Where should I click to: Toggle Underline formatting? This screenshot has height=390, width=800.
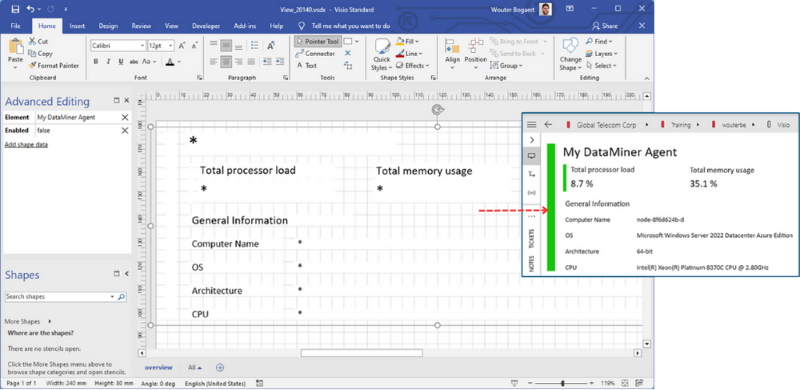pos(121,62)
